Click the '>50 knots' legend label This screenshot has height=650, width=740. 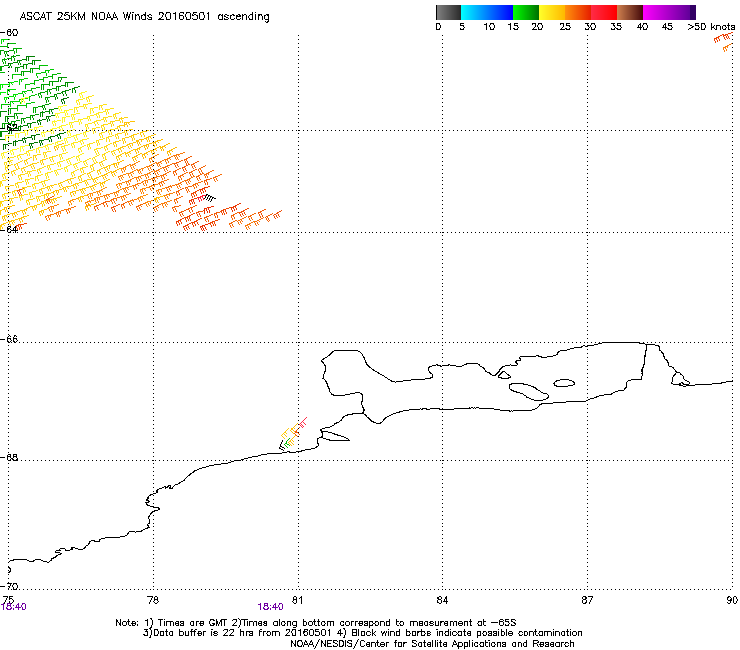711,27
